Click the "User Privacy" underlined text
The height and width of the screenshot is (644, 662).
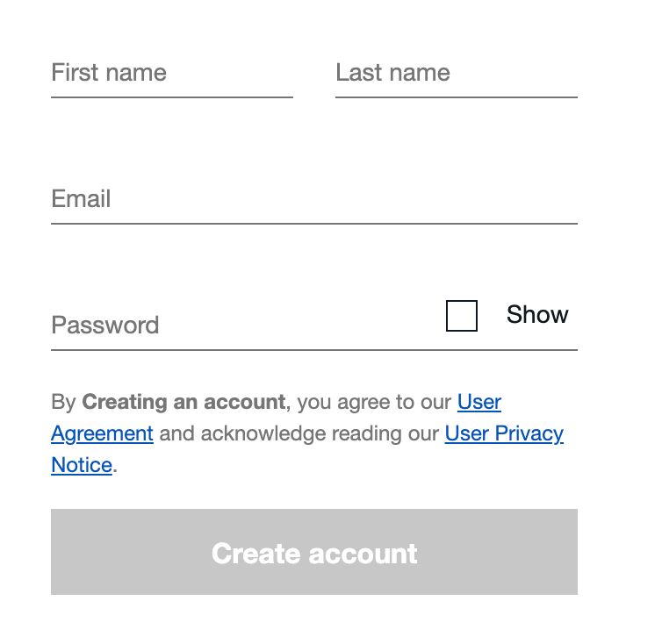(x=504, y=433)
